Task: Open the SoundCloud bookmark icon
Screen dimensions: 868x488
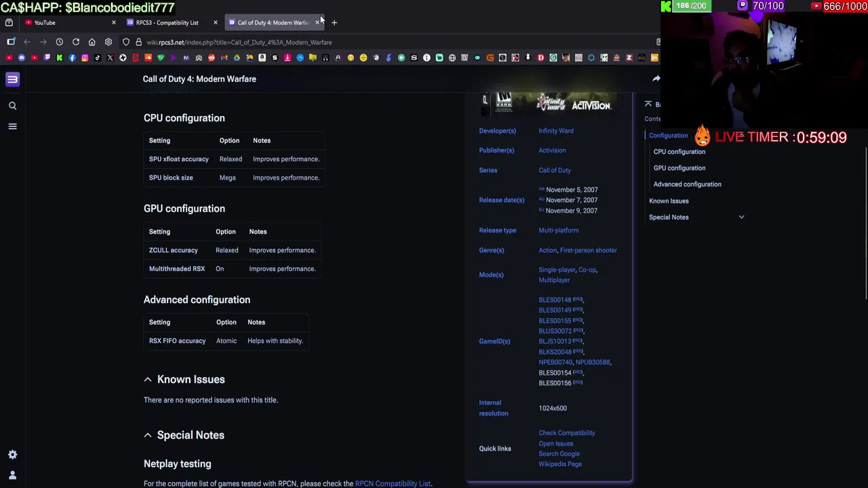Action: [x=148, y=58]
